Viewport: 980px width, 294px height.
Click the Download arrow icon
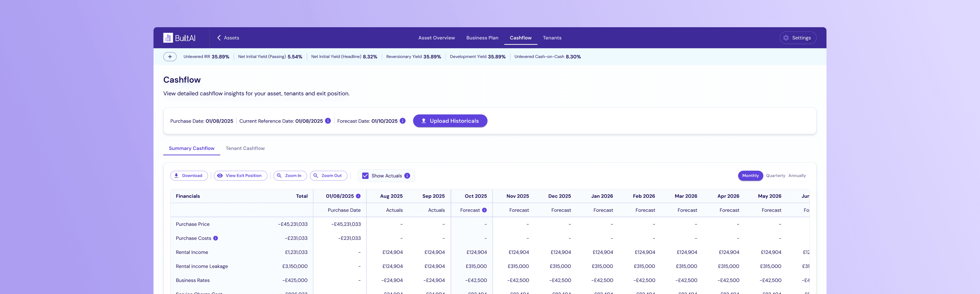(176, 175)
